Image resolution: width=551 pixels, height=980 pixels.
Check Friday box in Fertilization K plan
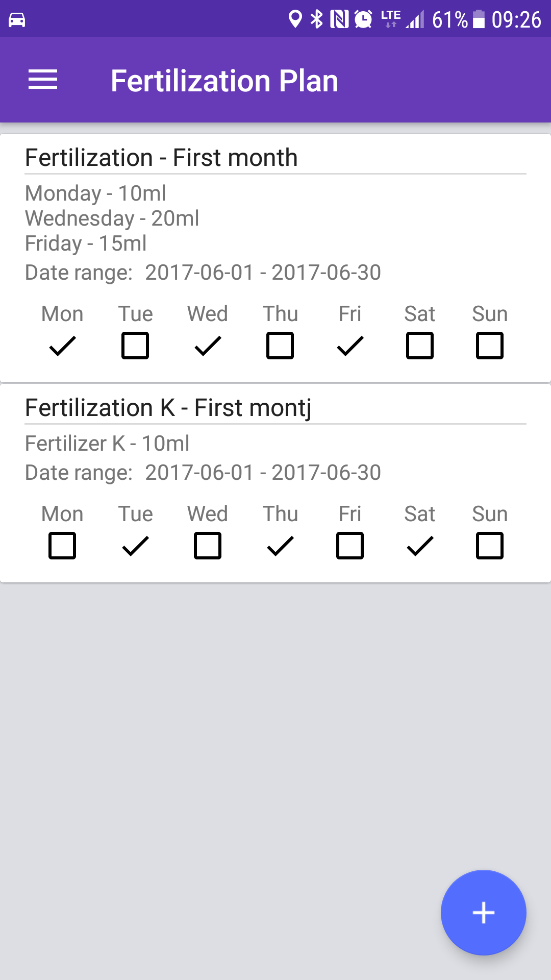(x=350, y=546)
